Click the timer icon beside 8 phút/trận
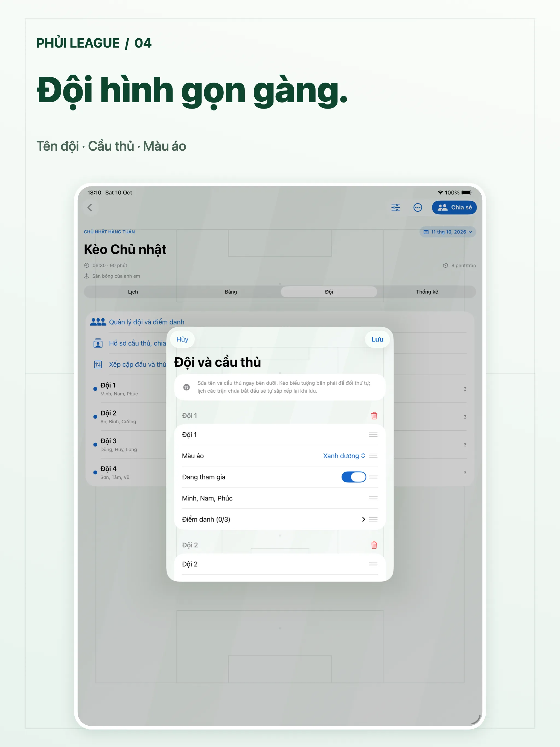The width and height of the screenshot is (560, 747). pyautogui.click(x=445, y=265)
